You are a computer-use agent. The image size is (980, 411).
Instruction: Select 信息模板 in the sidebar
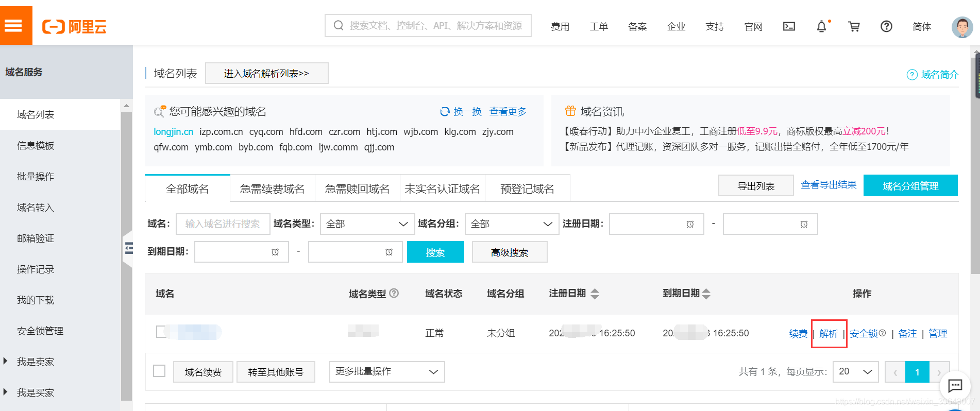36,145
